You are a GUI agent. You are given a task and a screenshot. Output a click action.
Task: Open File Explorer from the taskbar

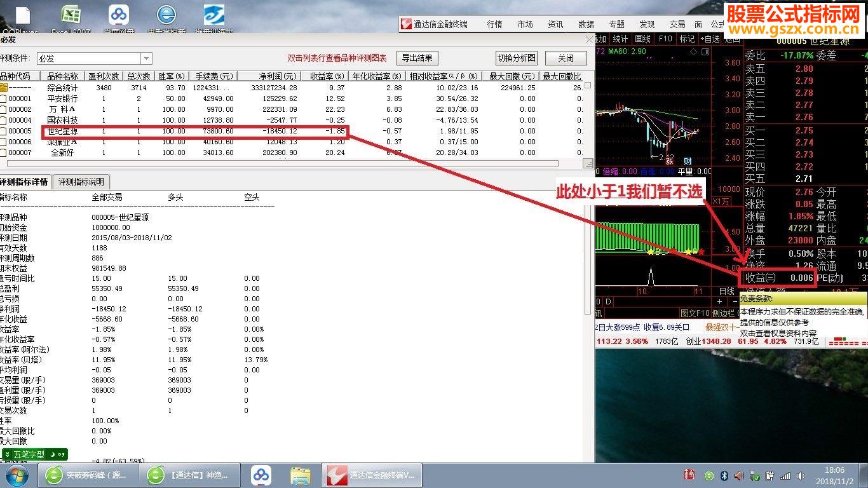pyautogui.click(x=300, y=475)
